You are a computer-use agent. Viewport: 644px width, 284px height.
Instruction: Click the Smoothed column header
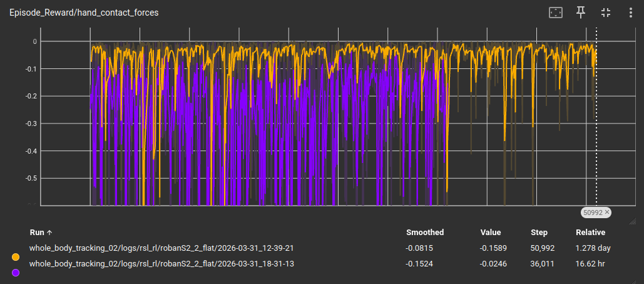pyautogui.click(x=424, y=232)
